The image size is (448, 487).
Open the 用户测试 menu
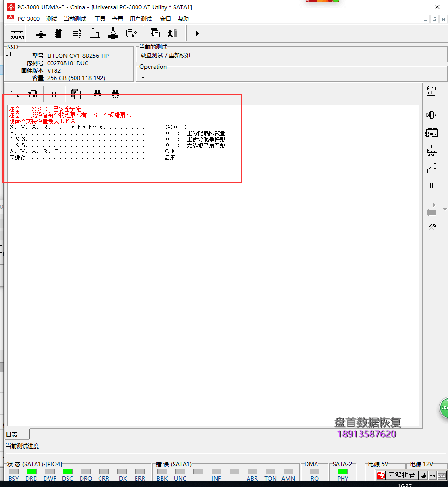141,19
